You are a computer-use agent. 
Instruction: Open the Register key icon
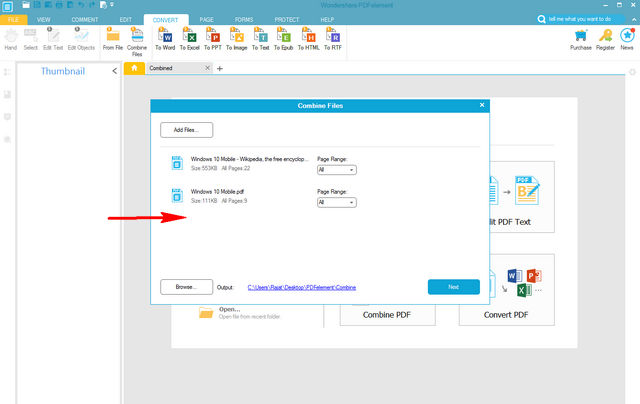(605, 39)
